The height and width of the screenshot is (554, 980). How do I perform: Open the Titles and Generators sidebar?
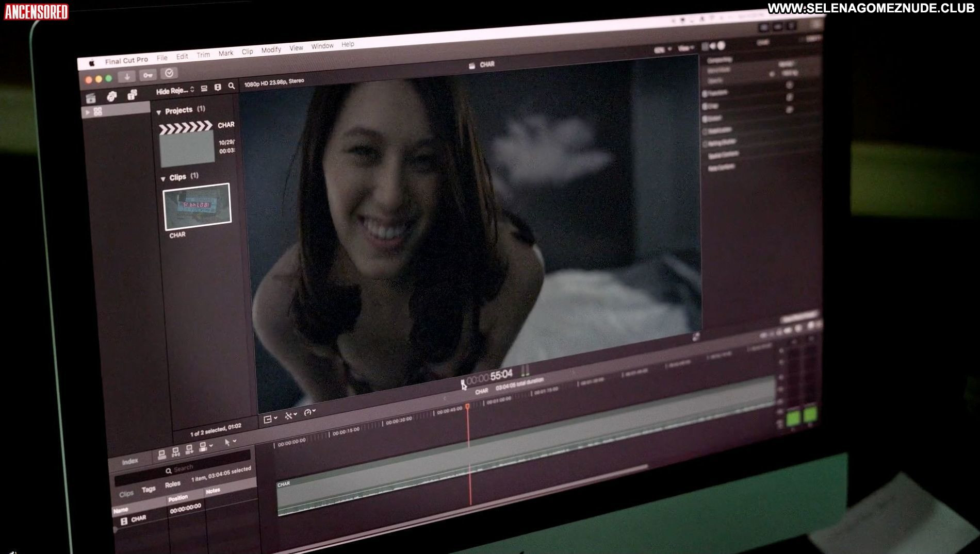132,94
